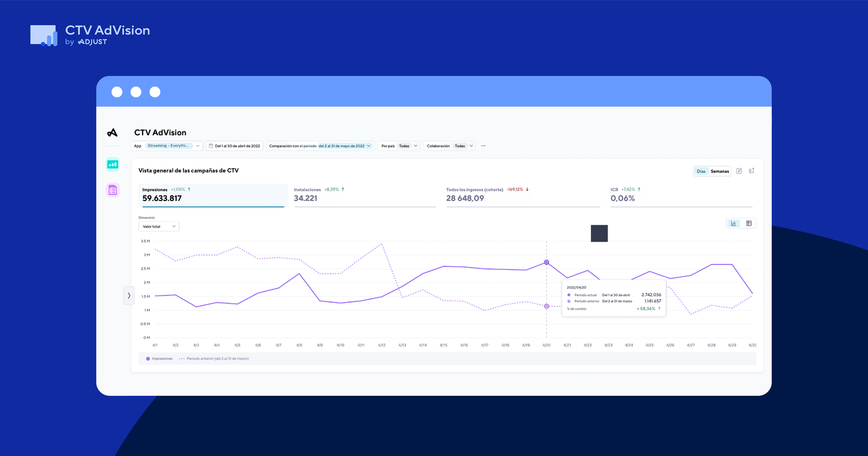Screen dimensions: 868x456
Task: Click the 0,06% ICR value
Action: [x=622, y=198]
